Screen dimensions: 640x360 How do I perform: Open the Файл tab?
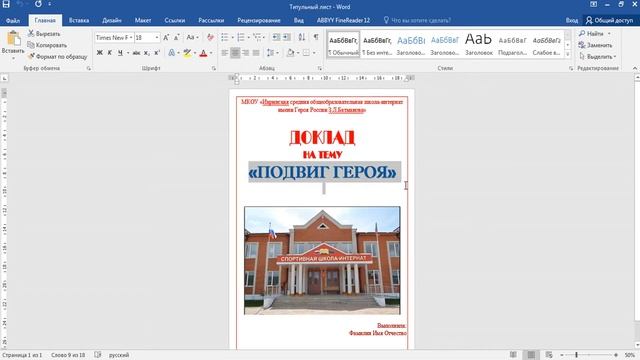(x=13, y=20)
